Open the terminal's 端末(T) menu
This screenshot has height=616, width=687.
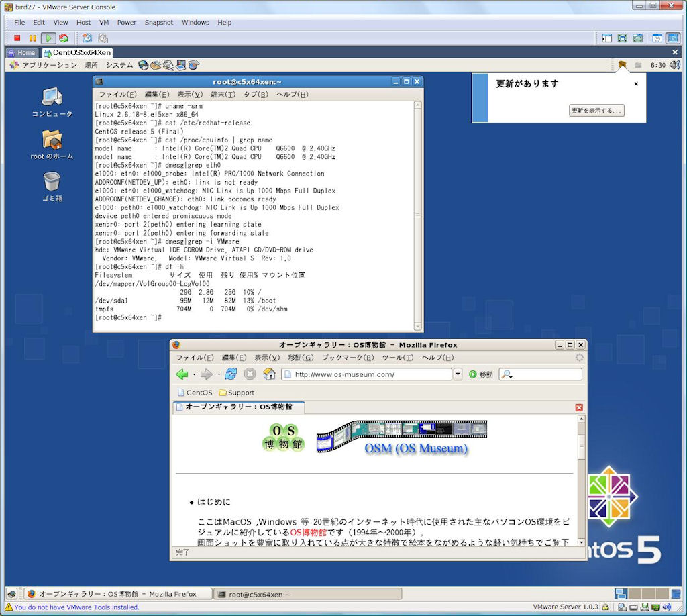[223, 94]
